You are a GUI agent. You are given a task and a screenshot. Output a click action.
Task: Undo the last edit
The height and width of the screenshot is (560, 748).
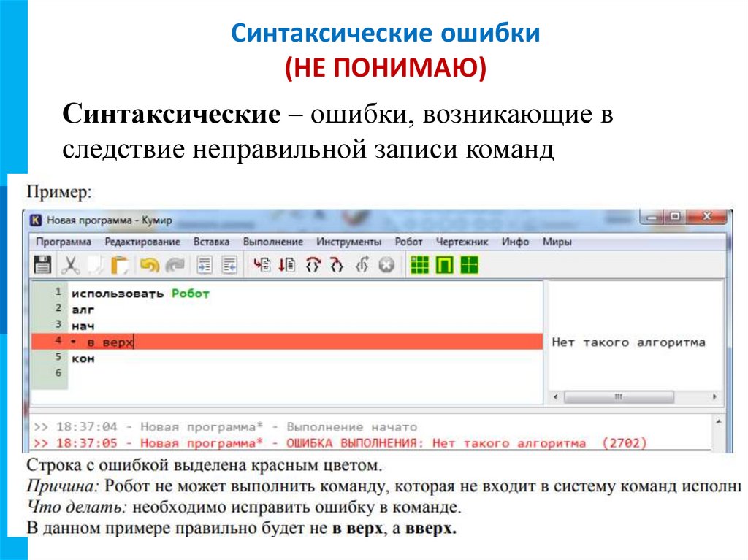pos(148,266)
